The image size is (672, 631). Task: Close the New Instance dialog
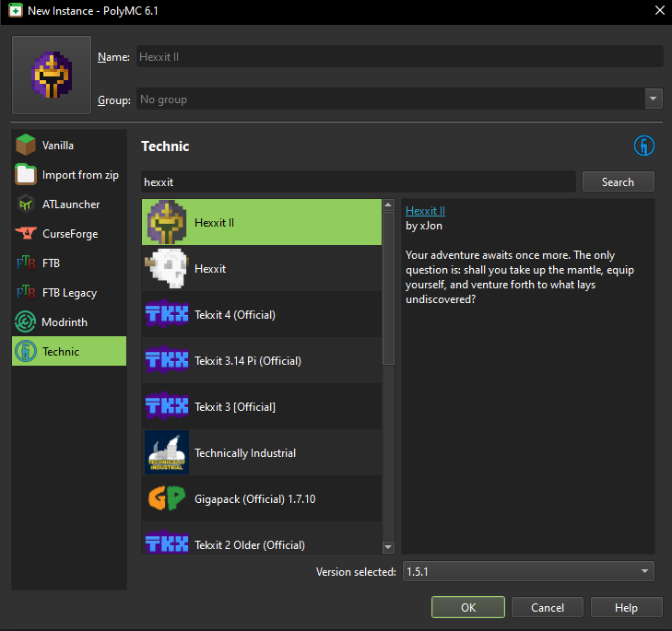tap(660, 10)
